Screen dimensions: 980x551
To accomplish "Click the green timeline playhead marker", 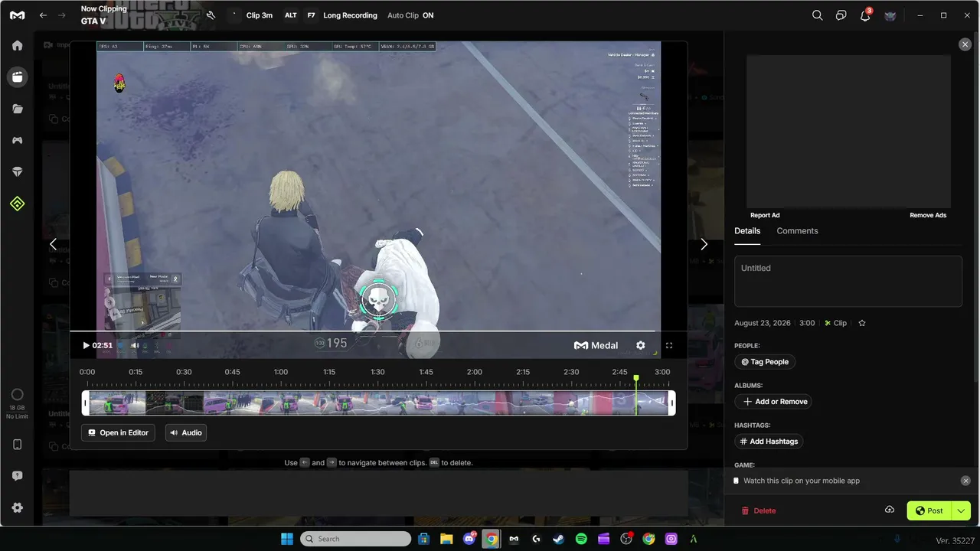I will (636, 379).
